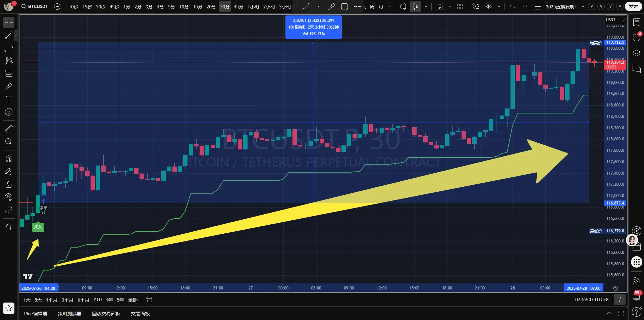644x320 pixels.
Task: Open the apps grid dots icon
Action: pos(636,262)
